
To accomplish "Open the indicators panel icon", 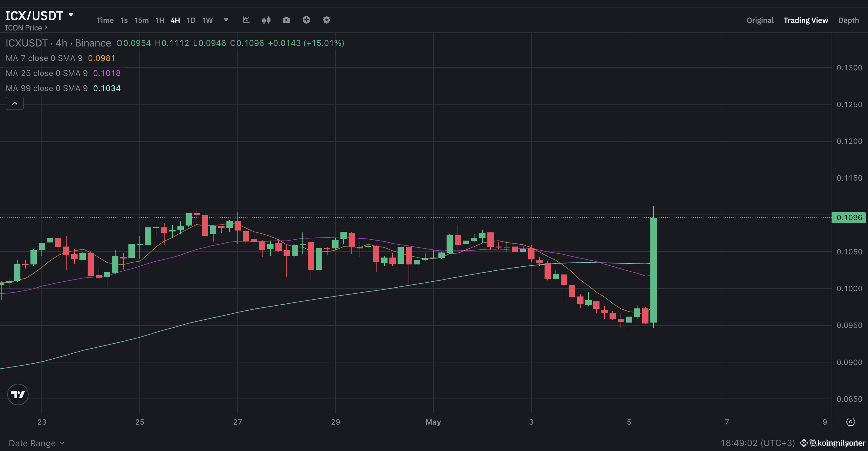I will click(266, 20).
